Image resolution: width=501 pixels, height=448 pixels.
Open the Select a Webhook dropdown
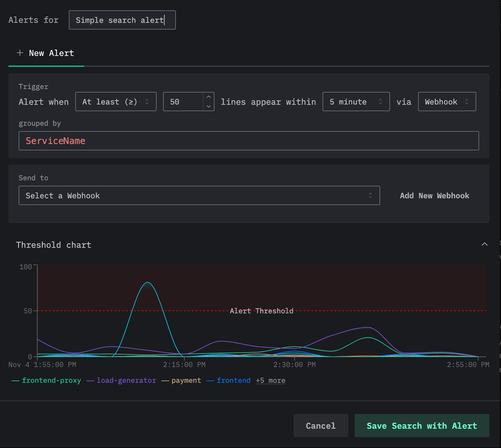[199, 196]
